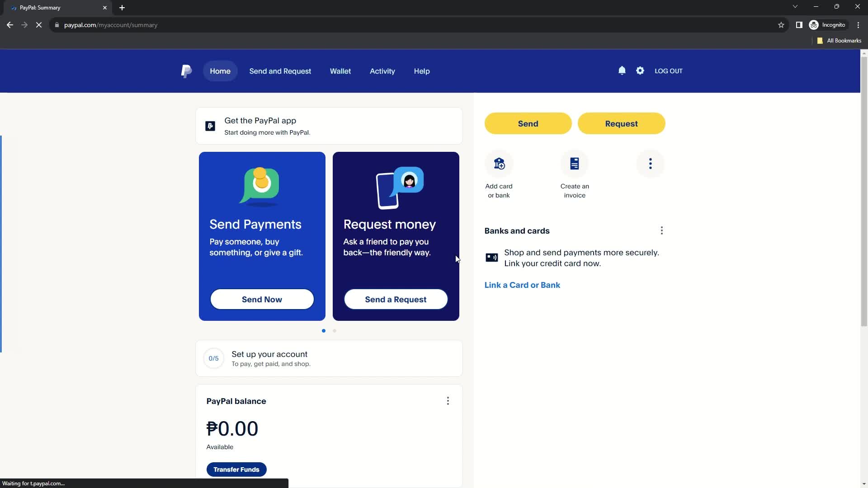
Task: Toggle first carousel dot indicator
Action: [x=324, y=331]
